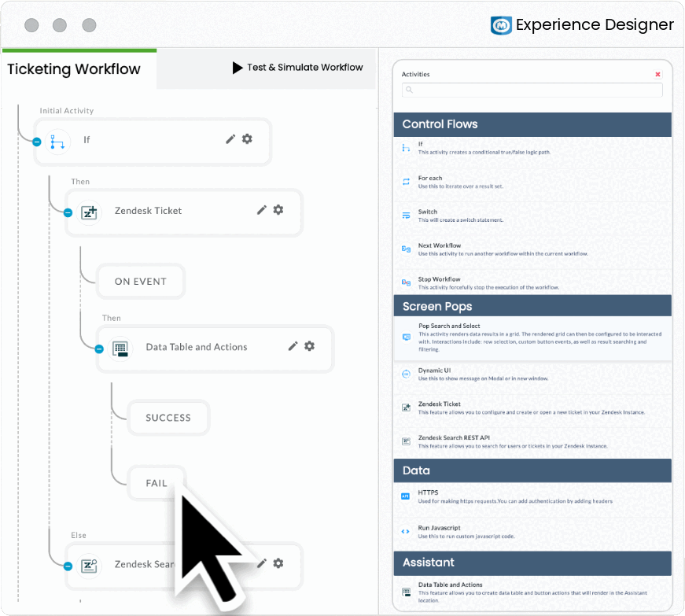Select Pop Search and Select title
Viewport: 685px width, 616px height.
coord(449,326)
